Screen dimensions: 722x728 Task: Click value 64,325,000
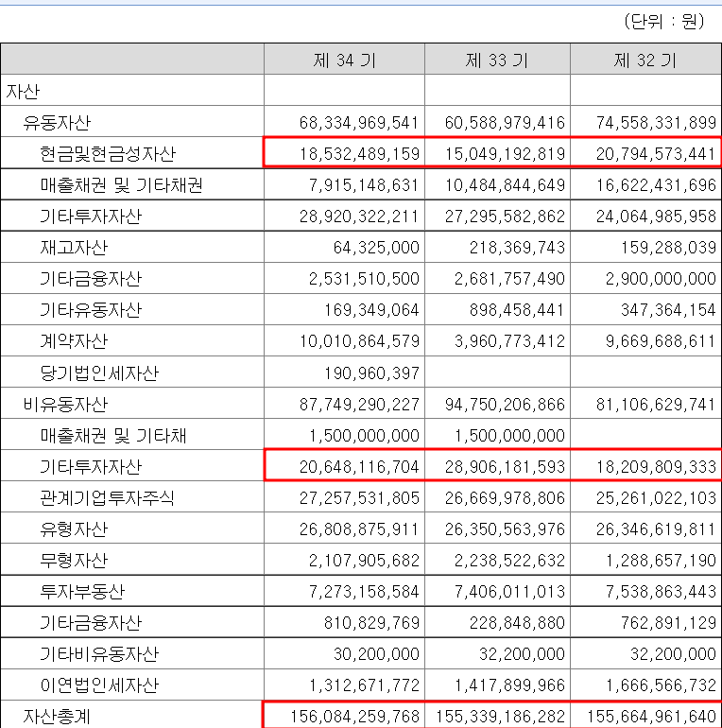376,248
